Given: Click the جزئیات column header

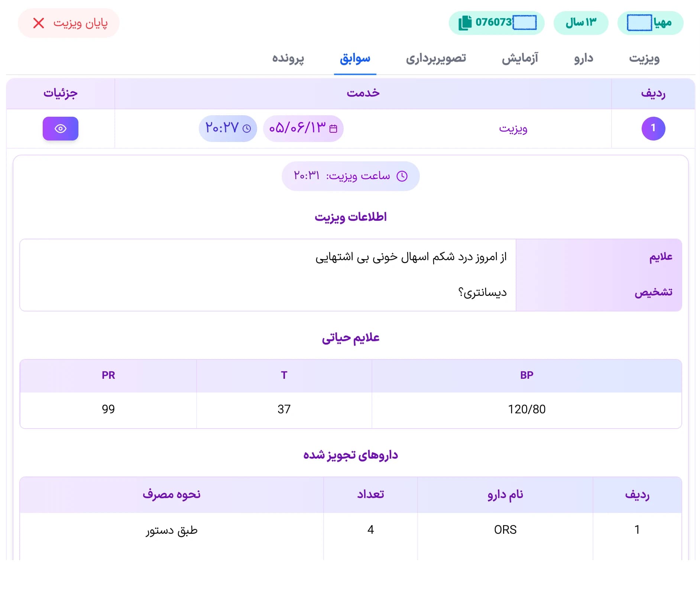Looking at the screenshot, I should (x=61, y=93).
